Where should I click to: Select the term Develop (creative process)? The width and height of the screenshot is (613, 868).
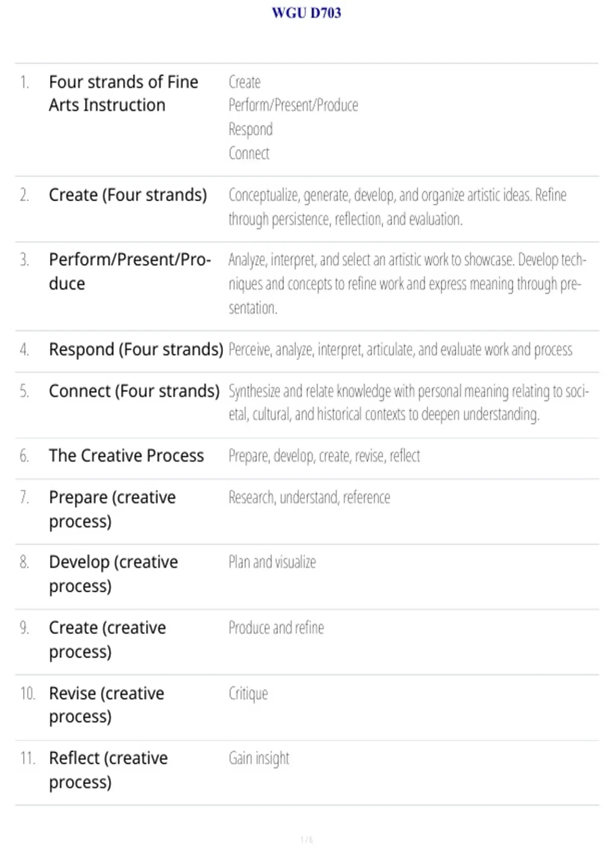(113, 574)
